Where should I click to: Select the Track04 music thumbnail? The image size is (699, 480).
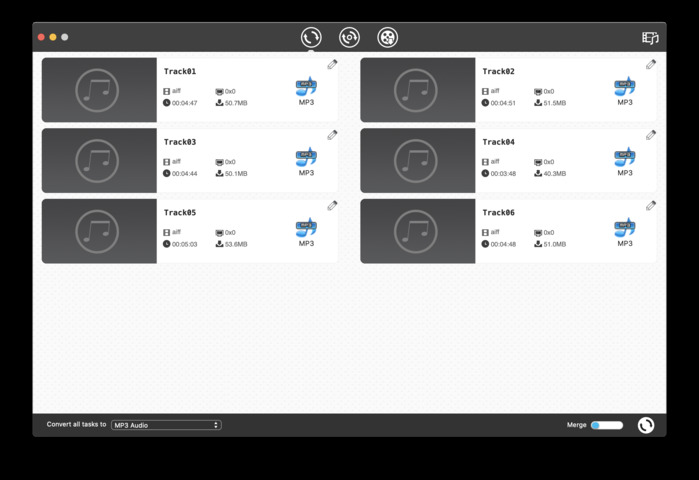pyautogui.click(x=418, y=160)
